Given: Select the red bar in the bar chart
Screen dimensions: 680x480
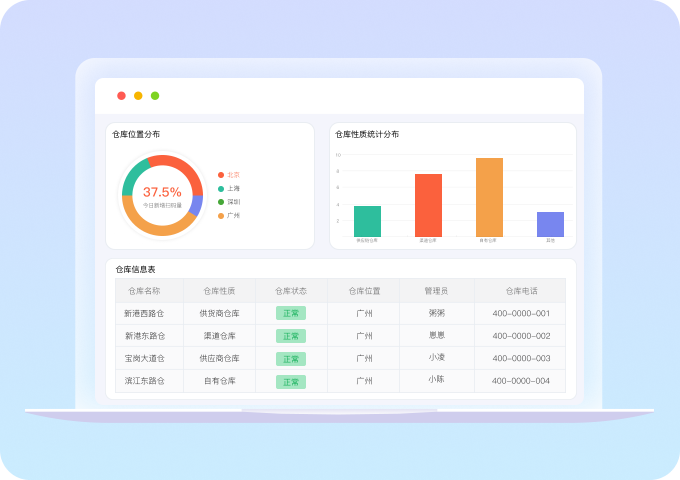Looking at the screenshot, I should coord(428,205).
